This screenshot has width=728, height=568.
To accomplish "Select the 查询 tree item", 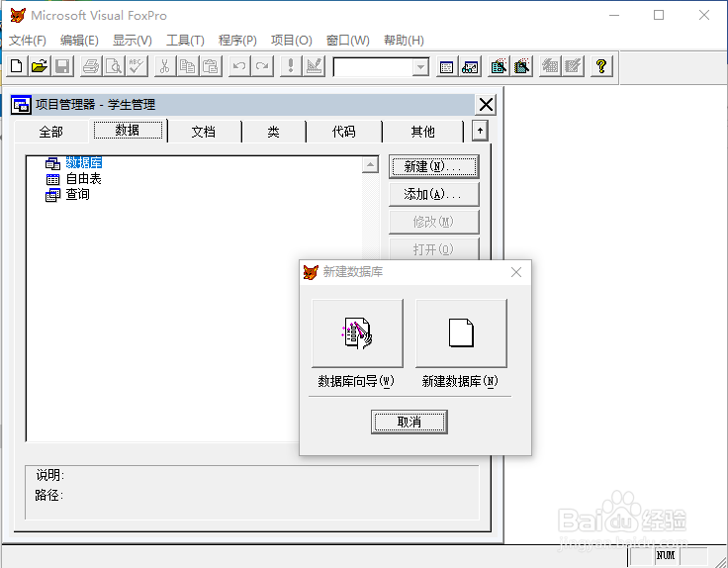I will 77,194.
